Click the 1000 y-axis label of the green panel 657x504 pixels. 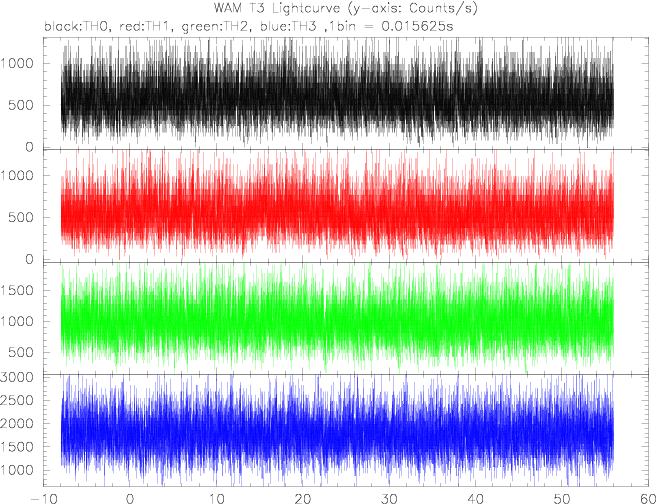coord(17,322)
